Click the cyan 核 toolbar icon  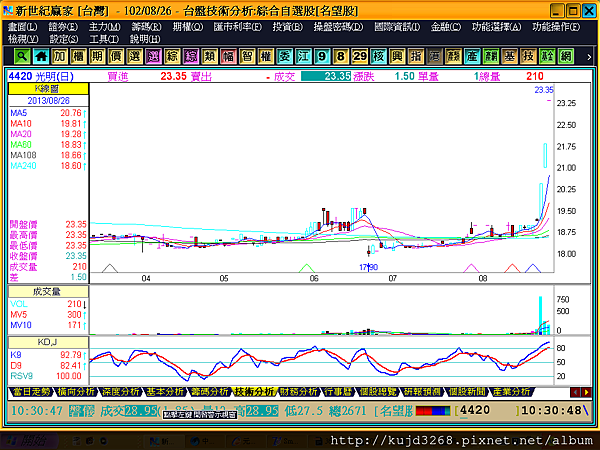pos(378,57)
